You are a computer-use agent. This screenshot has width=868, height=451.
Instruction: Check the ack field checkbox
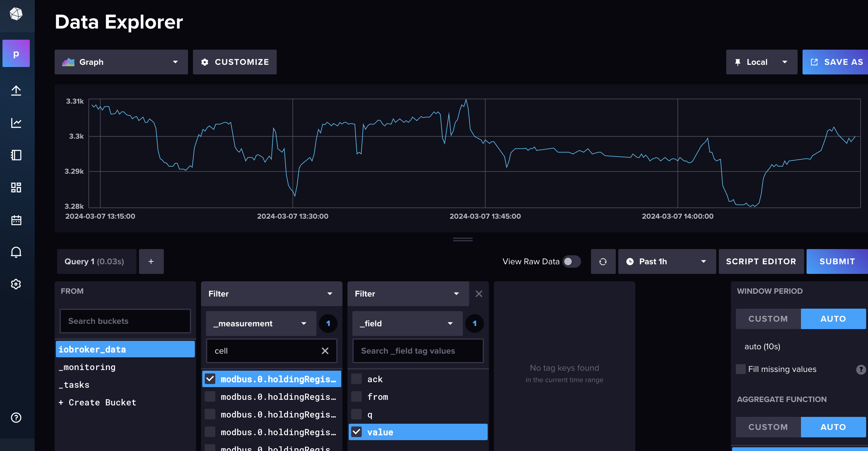(356, 379)
